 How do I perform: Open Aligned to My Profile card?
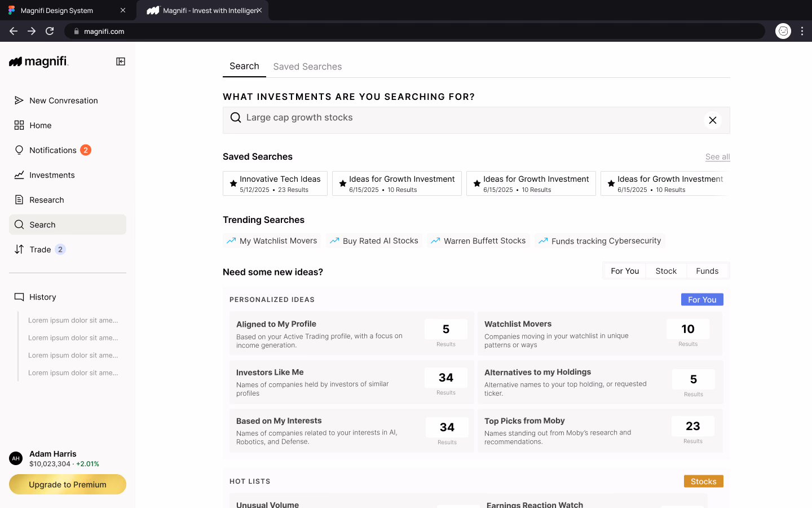[352, 334]
